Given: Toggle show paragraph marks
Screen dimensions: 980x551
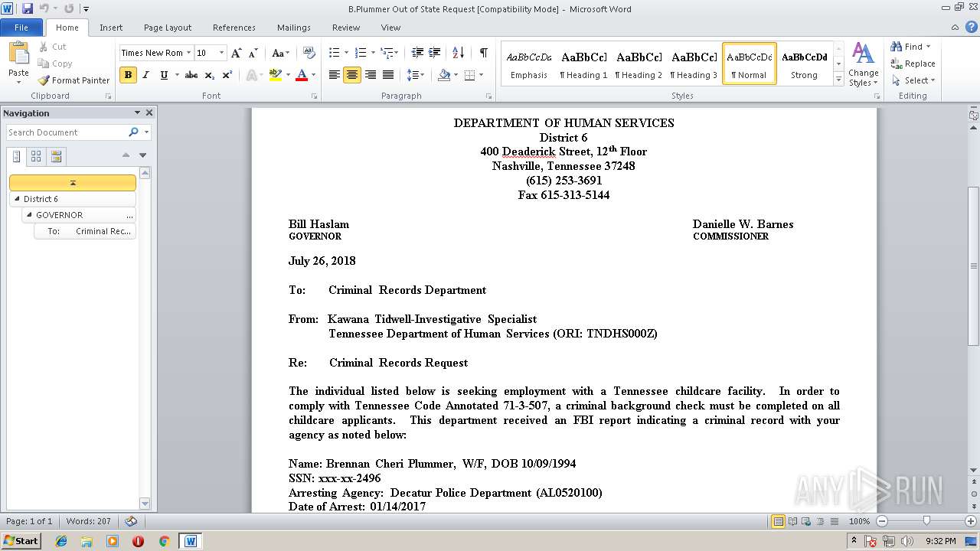Looking at the screenshot, I should pyautogui.click(x=484, y=53).
